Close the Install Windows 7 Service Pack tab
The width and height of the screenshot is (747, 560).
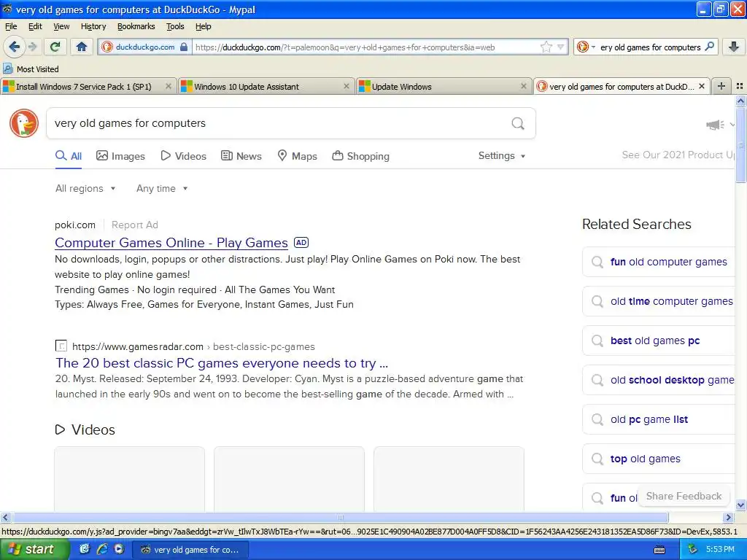click(x=169, y=86)
